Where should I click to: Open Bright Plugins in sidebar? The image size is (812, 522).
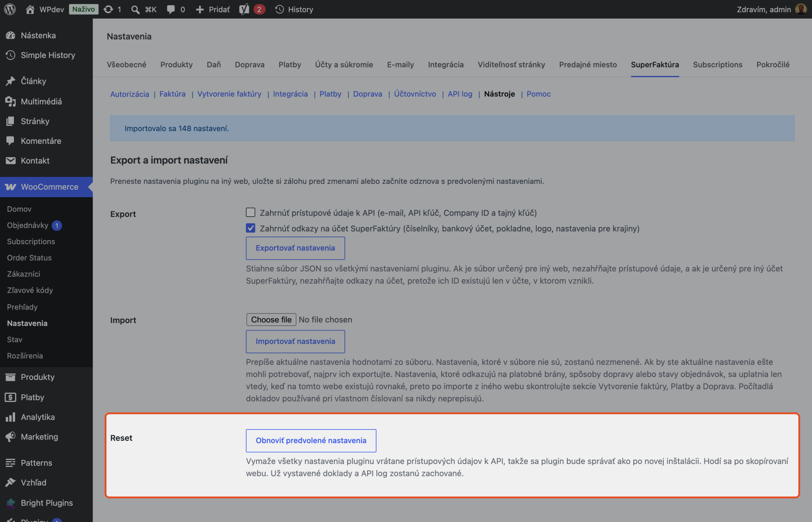click(46, 503)
